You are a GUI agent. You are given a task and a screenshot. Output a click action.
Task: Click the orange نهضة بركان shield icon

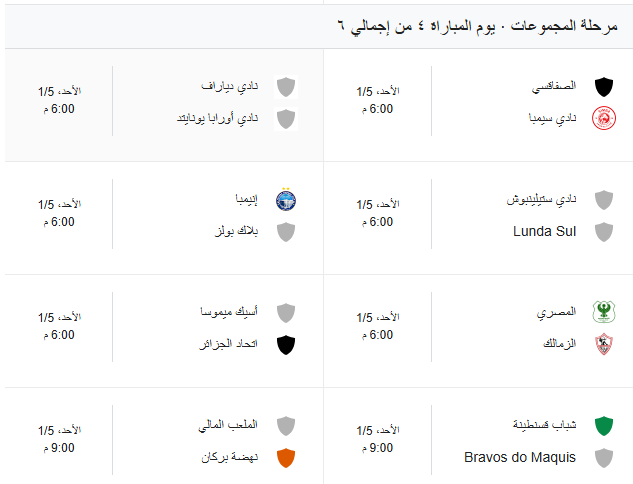coord(286,457)
